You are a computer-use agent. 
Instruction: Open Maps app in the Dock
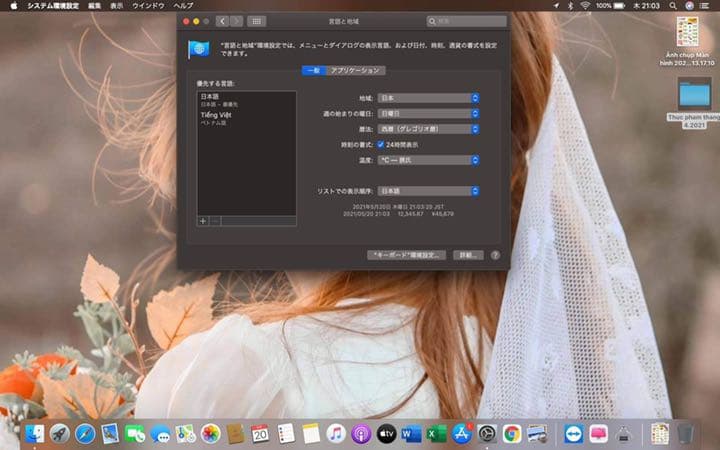pos(186,433)
